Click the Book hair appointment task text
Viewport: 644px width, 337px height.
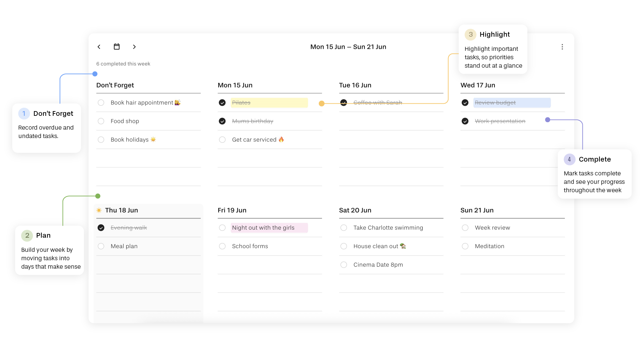pos(142,103)
